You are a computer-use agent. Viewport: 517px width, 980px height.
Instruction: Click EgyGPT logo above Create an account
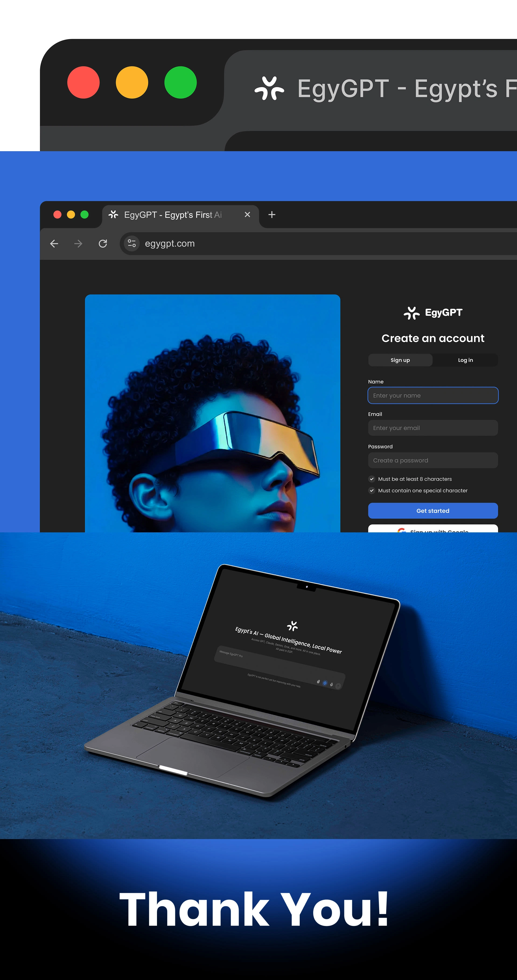(433, 313)
